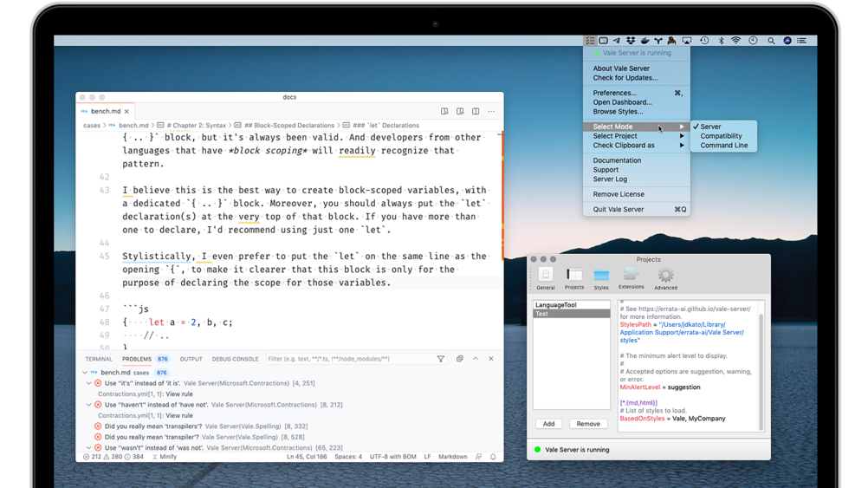This screenshot has width=868, height=488.
Task: Click the Vale Server checklist menu bar icon
Action: point(590,41)
